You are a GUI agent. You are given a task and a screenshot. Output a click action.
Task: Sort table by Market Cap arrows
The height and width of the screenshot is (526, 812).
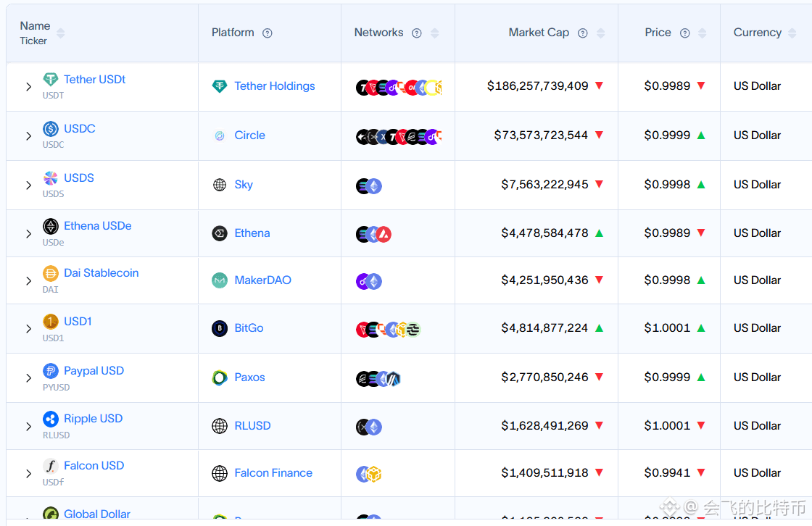point(601,33)
